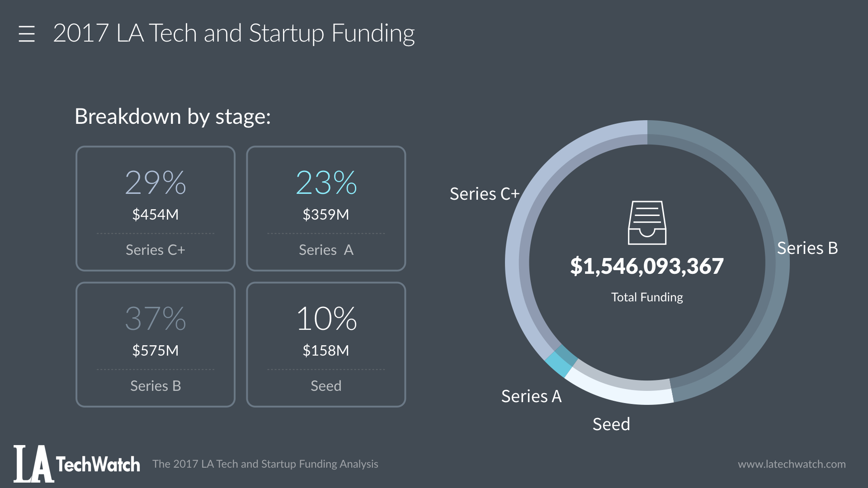The height and width of the screenshot is (488, 868).
Task: Select the Series A 23% card
Action: click(x=326, y=208)
